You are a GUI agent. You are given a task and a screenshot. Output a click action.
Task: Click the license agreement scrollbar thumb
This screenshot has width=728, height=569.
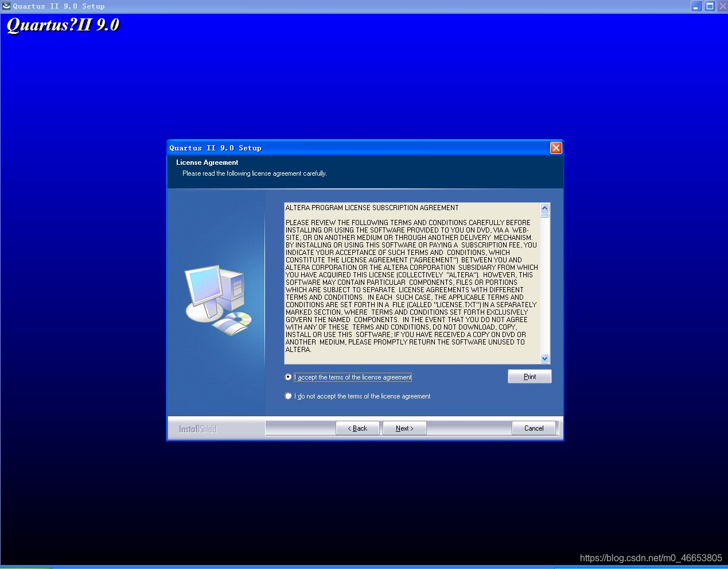[545, 215]
